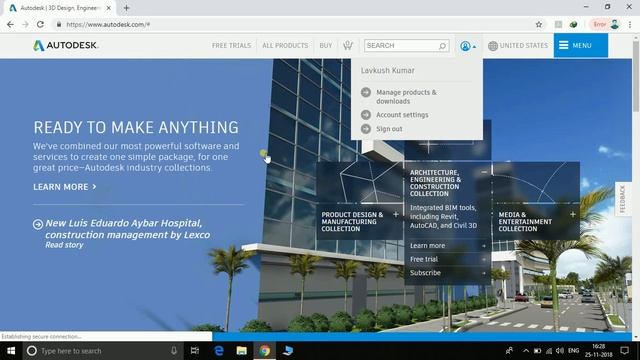Collapse Architecture, Engineering & Construction Collection minus
Screen dimensions: 640x360
click(484, 172)
